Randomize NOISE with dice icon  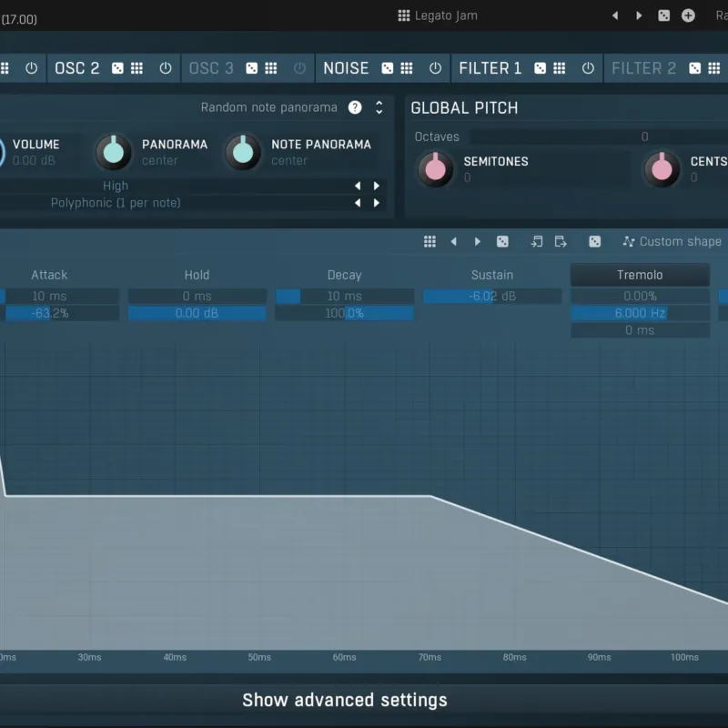click(x=388, y=68)
